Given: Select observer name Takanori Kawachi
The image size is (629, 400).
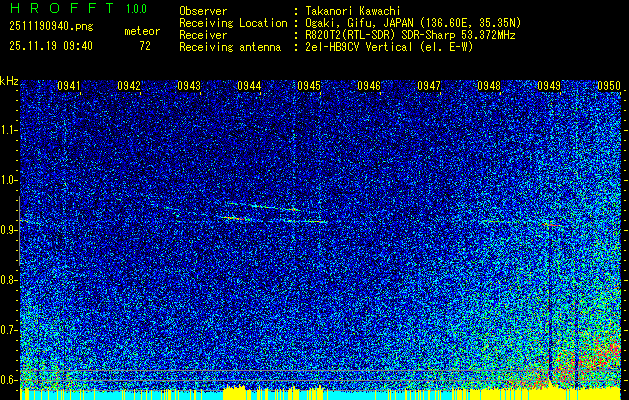Looking at the screenshot, I should click(353, 11).
